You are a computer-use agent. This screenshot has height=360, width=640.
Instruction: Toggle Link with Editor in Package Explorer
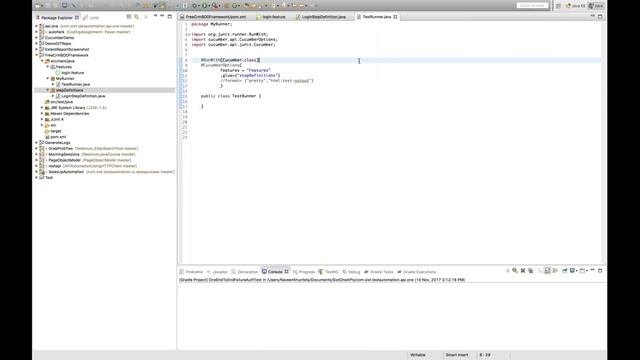[136, 17]
